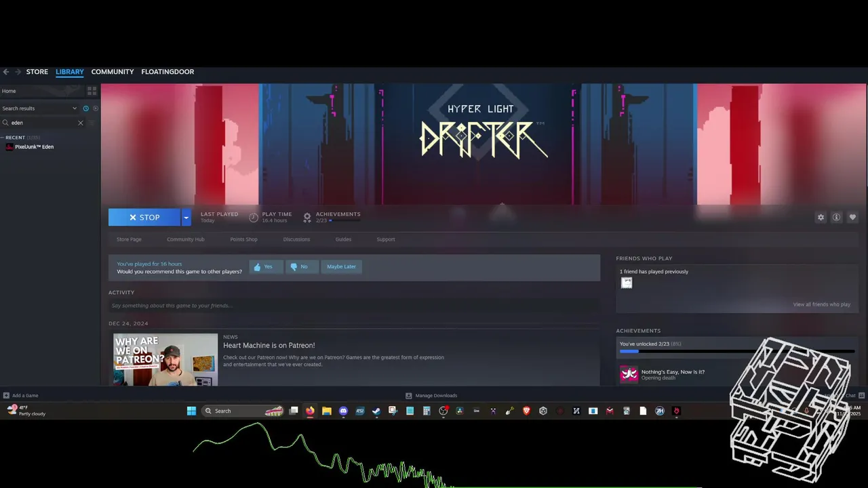Click Add a Game at bottom left
The height and width of the screenshot is (488, 868).
pos(20,396)
